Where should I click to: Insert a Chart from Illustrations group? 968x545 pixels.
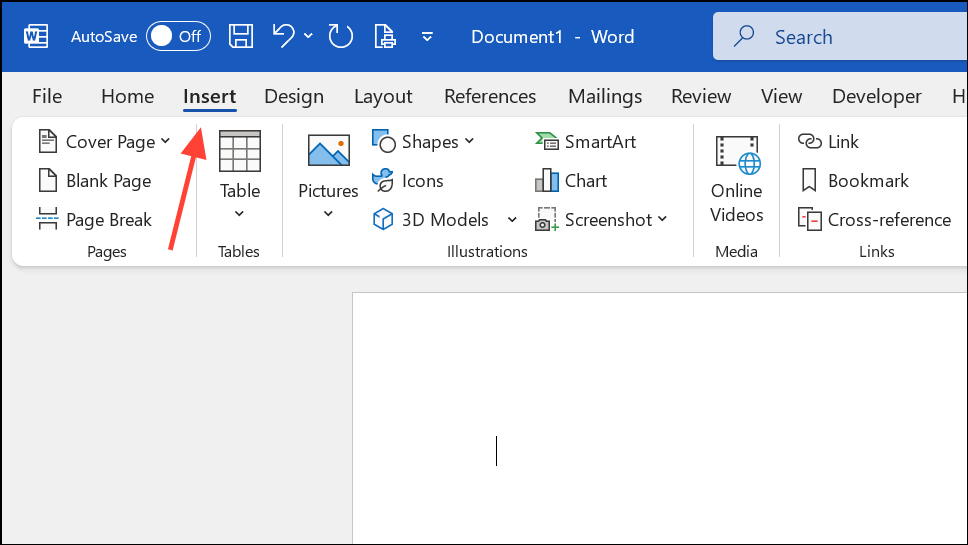[x=571, y=181]
